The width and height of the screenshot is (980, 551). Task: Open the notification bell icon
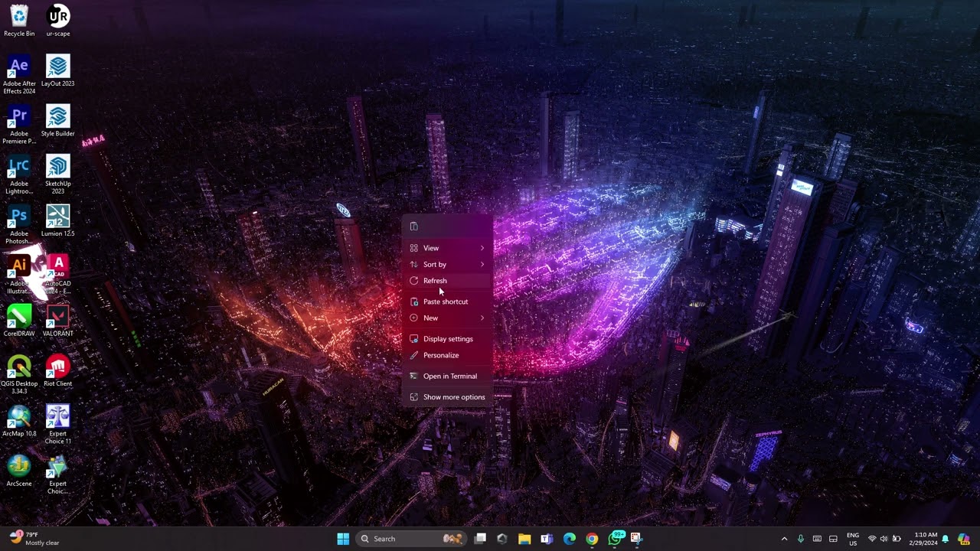pos(946,539)
